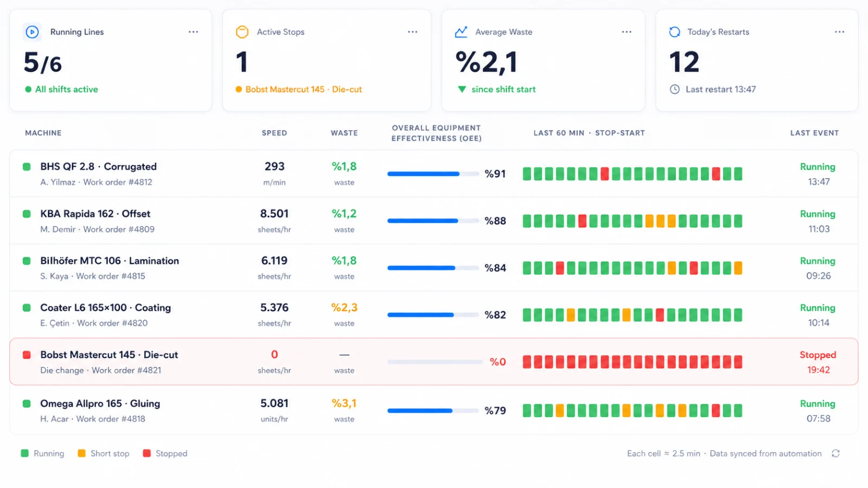Click the Average Waste chart icon
Screen dimensions: 868x488
(x=461, y=32)
